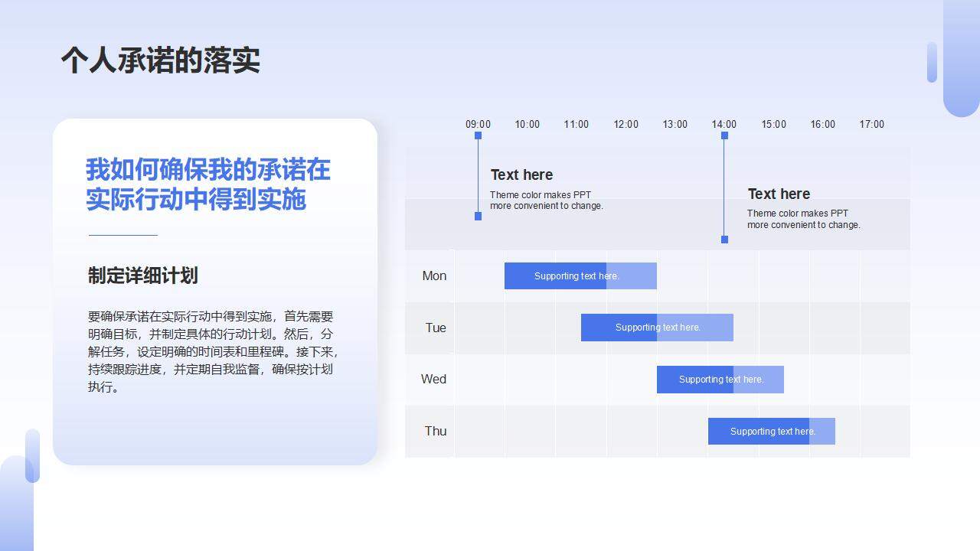Click the top square of the 09:00 marker
This screenshot has height=551, width=980.
pos(478,135)
